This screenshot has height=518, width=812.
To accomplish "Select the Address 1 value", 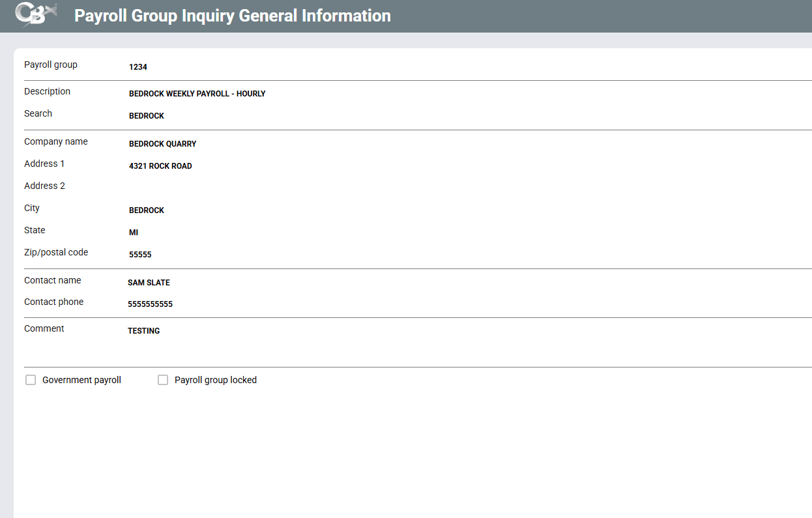I will [160, 166].
